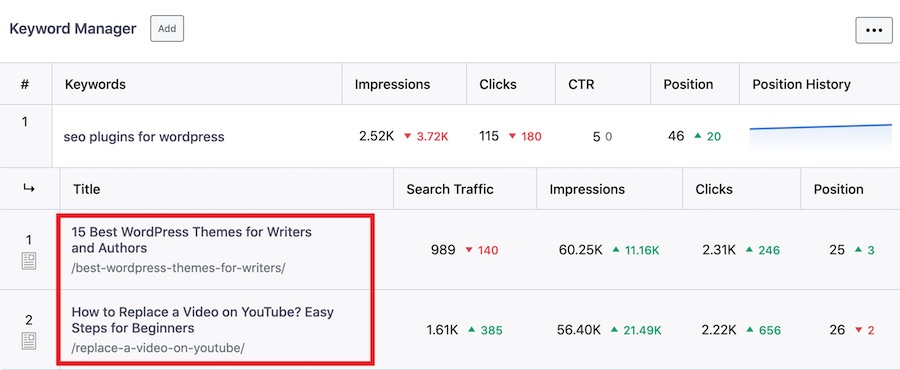Open '15 Best WordPress Themes for Writers' post
The width and height of the screenshot is (900, 370).
point(192,240)
